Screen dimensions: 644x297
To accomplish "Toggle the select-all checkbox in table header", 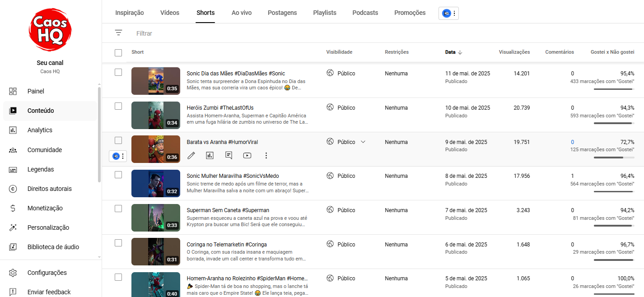I will tap(118, 53).
